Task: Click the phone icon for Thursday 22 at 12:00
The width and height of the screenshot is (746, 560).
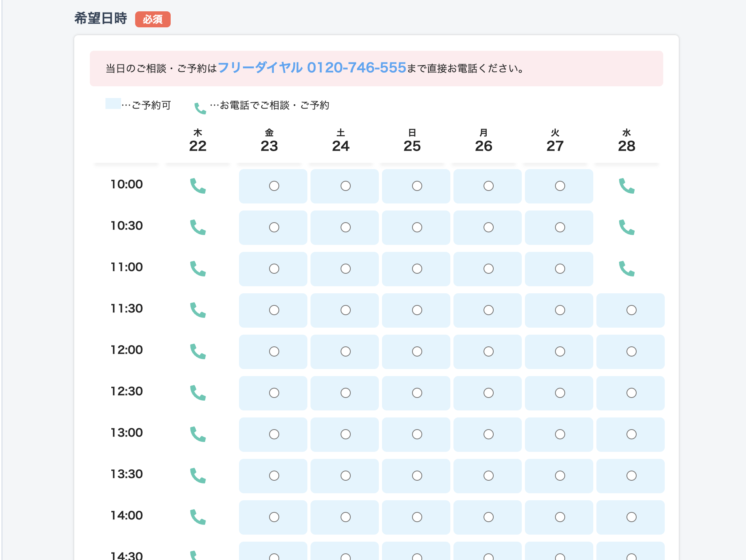Action: pos(198,351)
